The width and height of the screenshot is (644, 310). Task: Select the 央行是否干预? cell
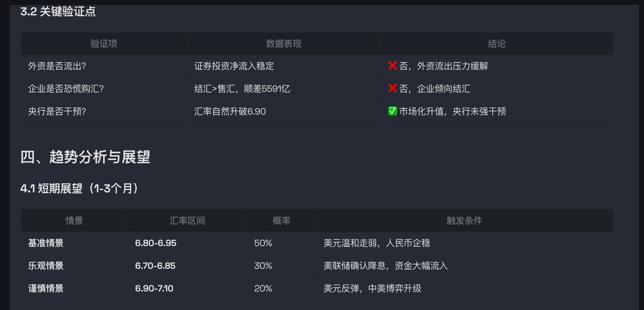57,111
